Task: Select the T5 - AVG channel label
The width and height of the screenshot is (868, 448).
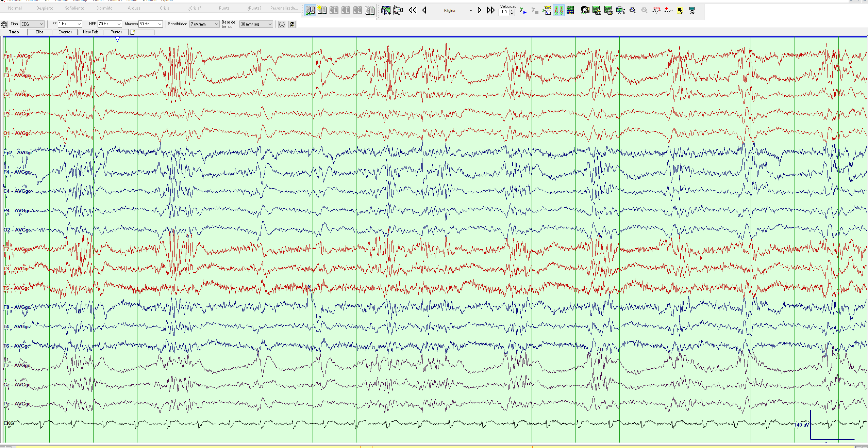Action: 16,288
